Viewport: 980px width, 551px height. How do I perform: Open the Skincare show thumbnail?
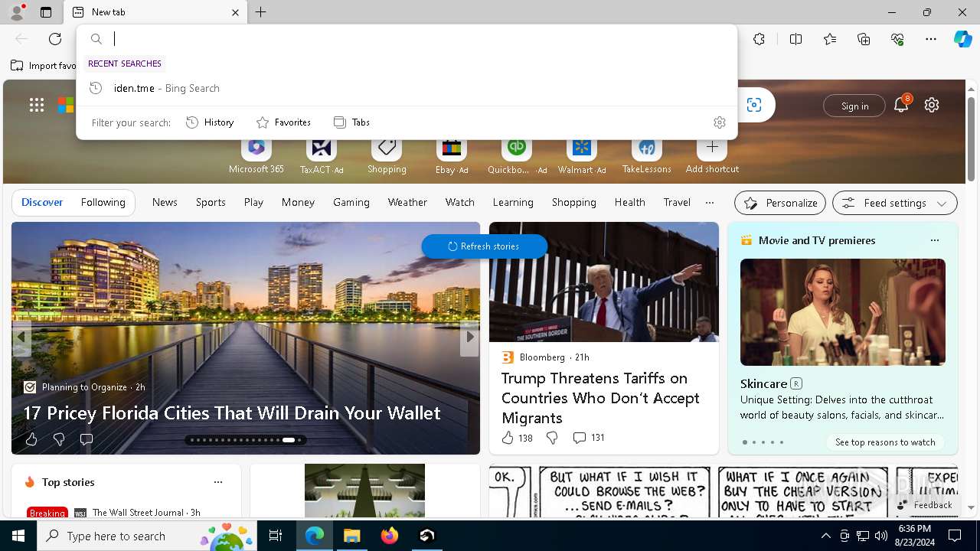843,312
